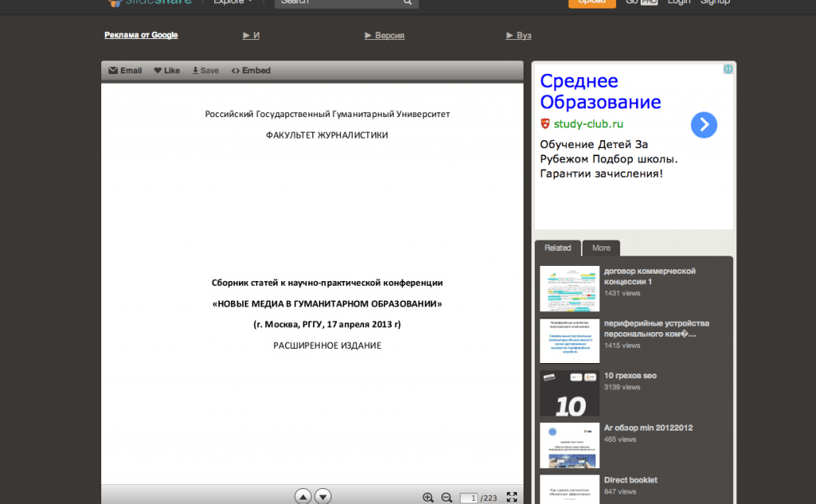Advance slide with the down arrow

[x=323, y=495]
